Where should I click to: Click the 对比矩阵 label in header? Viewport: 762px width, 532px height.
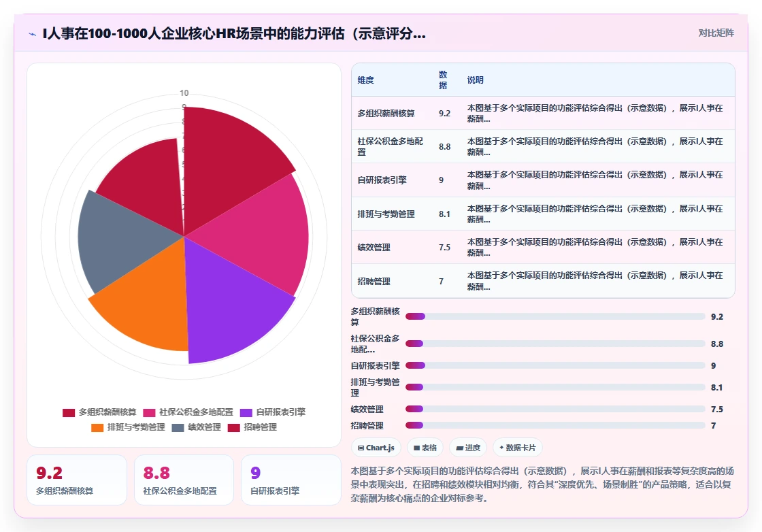716,33
